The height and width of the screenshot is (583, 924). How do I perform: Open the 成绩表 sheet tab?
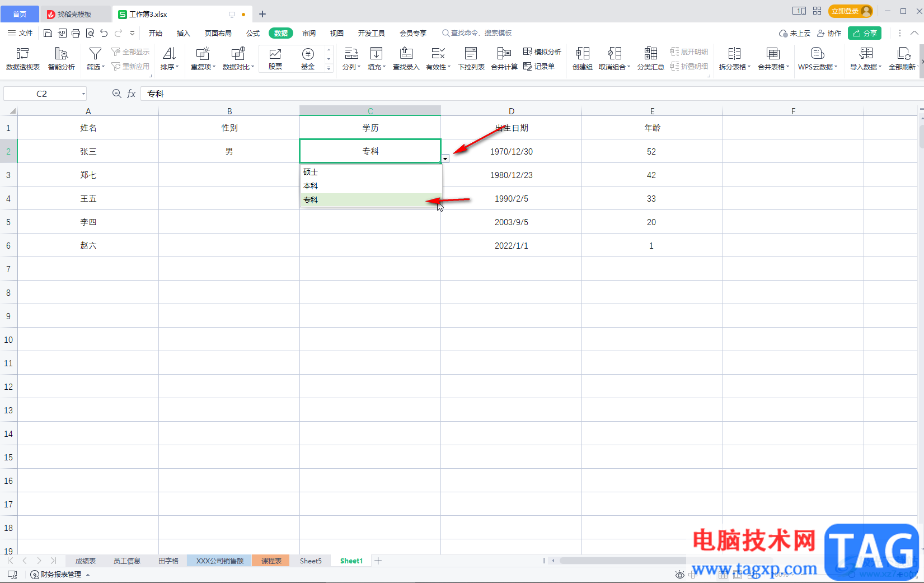point(86,561)
